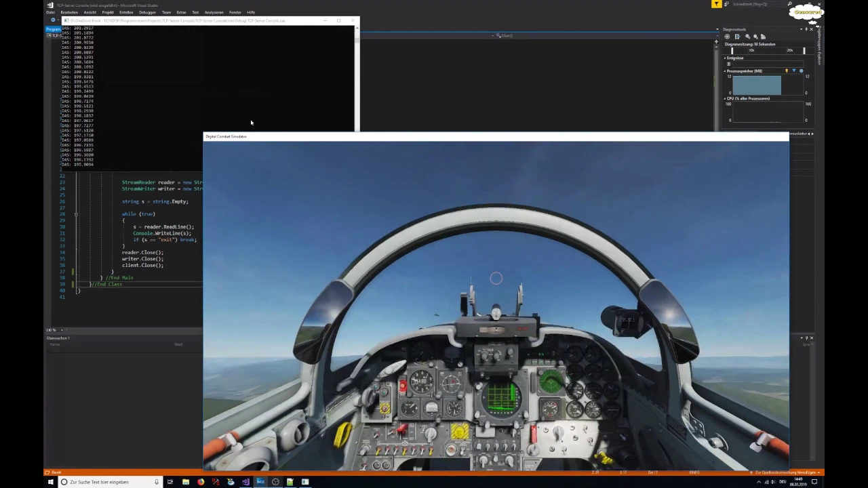This screenshot has height=488, width=868.
Task: Maximize the TCP-Server console window
Action: [x=338, y=20]
